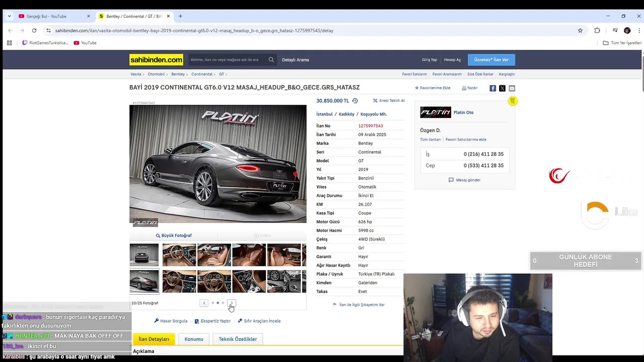Bookmark page with browser star icon

click(580, 30)
